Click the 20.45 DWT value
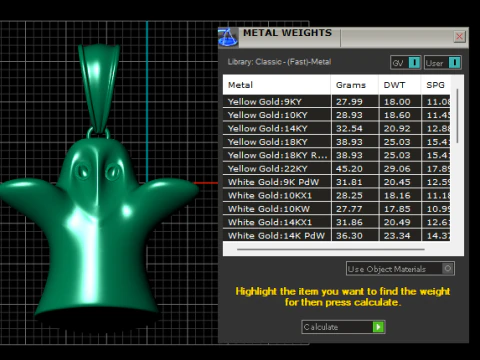Image resolution: width=480 pixels, height=360 pixels. (x=397, y=182)
